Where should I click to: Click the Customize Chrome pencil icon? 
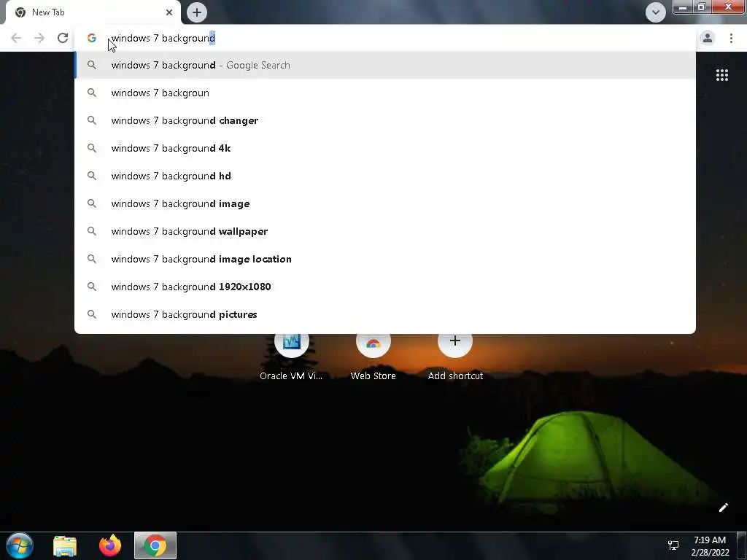point(723,507)
